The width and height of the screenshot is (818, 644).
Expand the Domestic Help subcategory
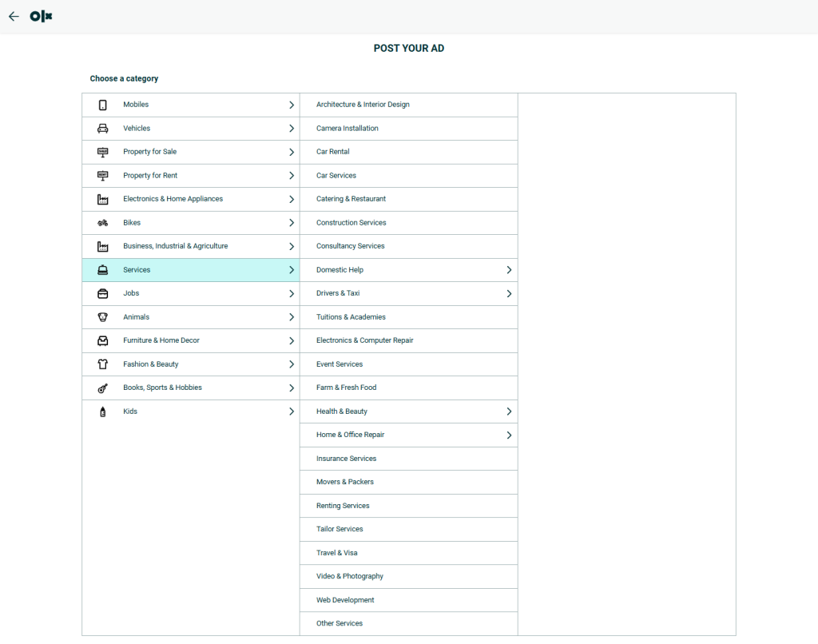(x=509, y=270)
